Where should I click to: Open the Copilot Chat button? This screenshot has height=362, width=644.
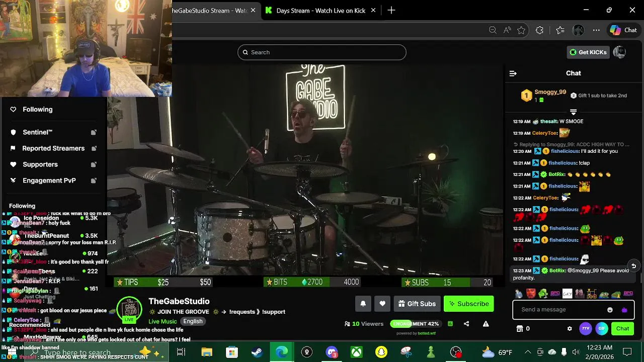pos(624,30)
